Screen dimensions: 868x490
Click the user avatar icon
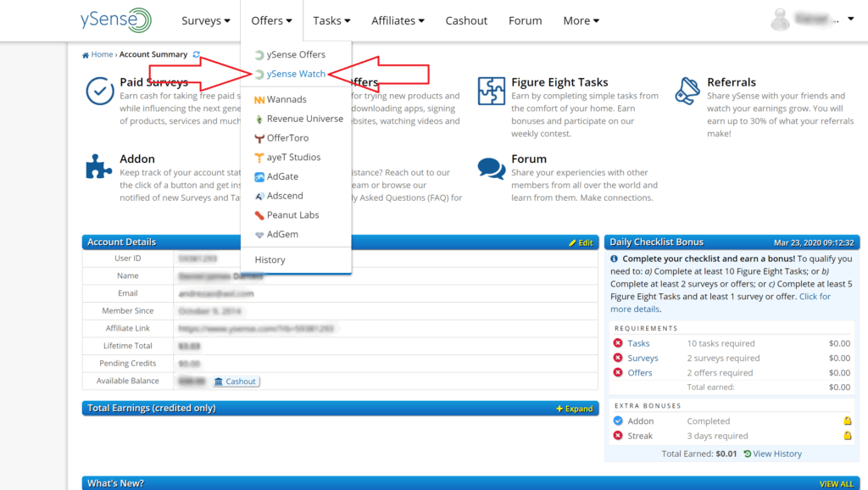click(781, 20)
